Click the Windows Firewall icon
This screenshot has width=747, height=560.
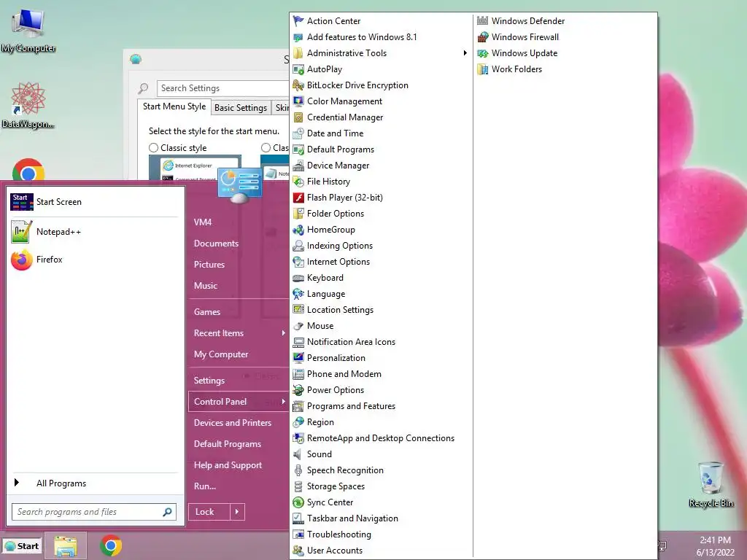point(483,37)
